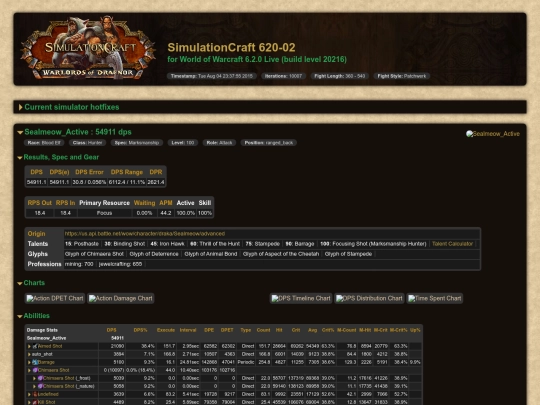Click the DPS Range column header
Screen dimensions: 540x405
[x=126, y=172]
